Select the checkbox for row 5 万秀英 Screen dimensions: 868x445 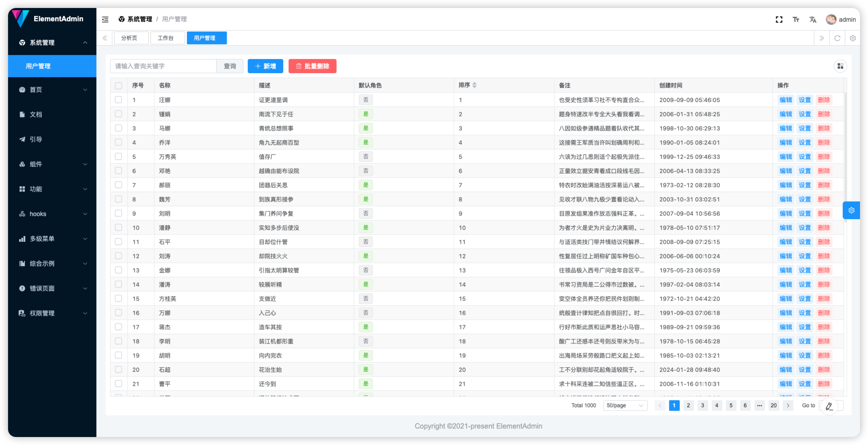click(119, 157)
